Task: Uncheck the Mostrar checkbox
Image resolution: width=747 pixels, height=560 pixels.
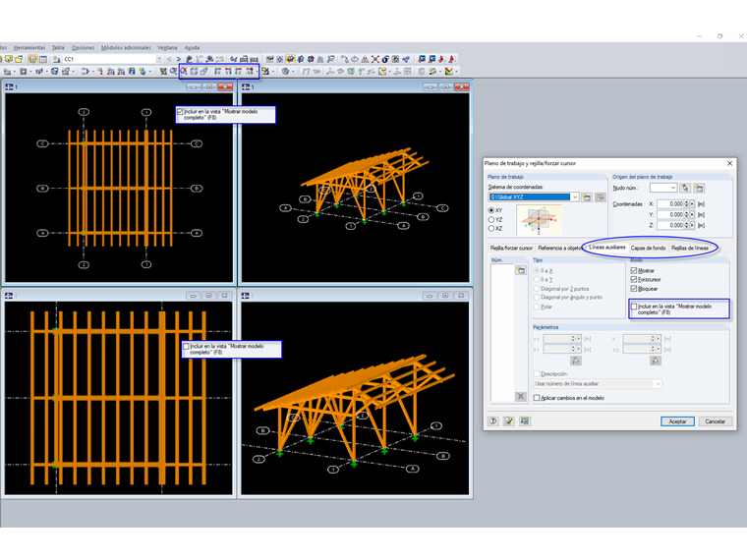Action: tap(634, 270)
